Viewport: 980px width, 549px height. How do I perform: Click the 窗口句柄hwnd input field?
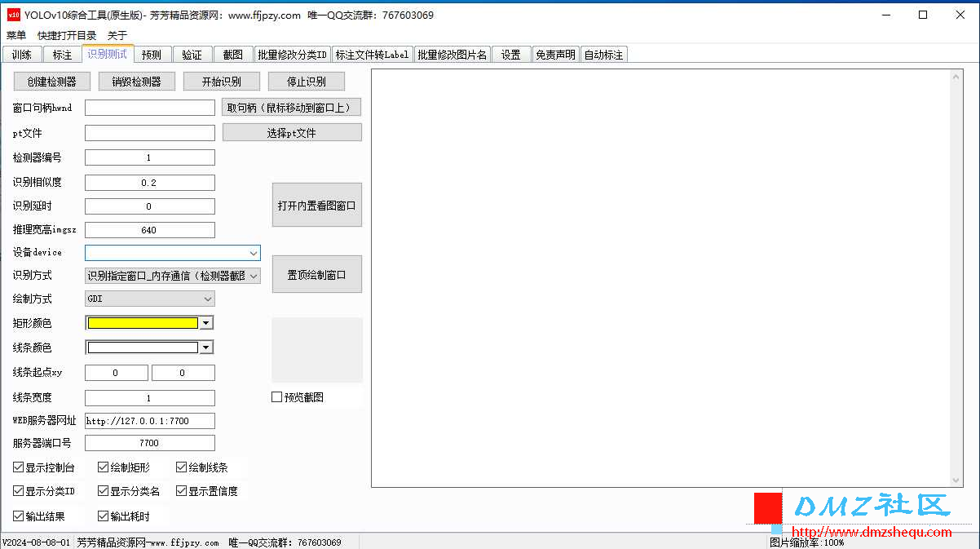(x=150, y=108)
